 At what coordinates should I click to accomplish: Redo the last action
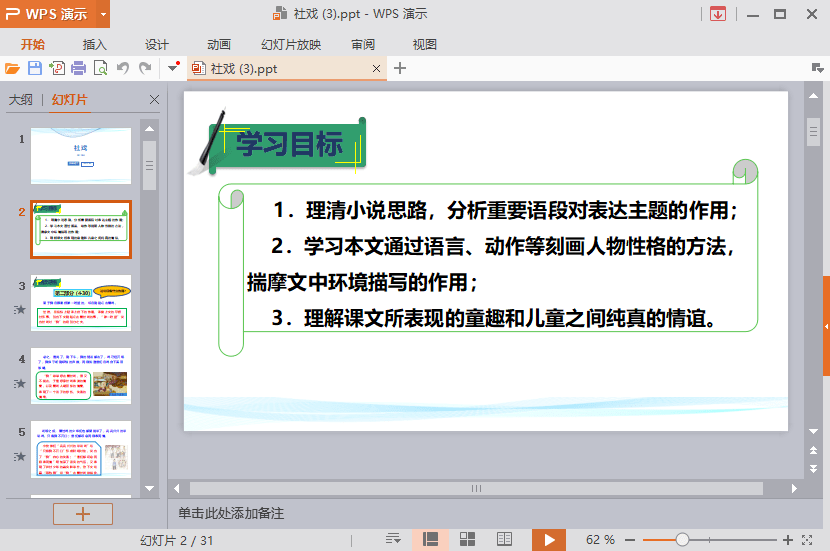coord(145,68)
